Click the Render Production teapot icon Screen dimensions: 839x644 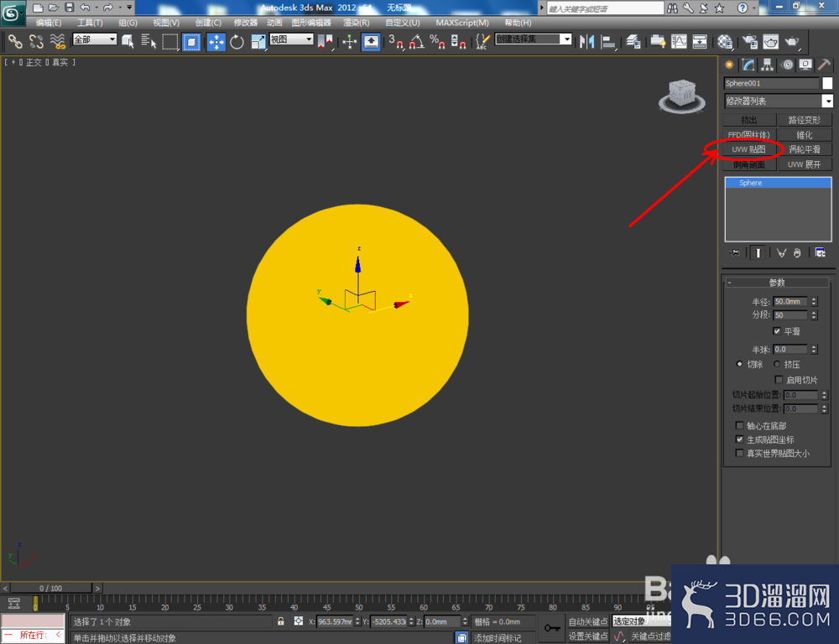coord(792,41)
